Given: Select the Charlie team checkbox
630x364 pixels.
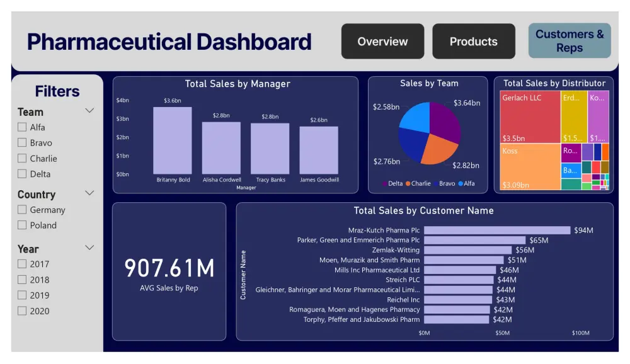Looking at the screenshot, I should (x=22, y=158).
